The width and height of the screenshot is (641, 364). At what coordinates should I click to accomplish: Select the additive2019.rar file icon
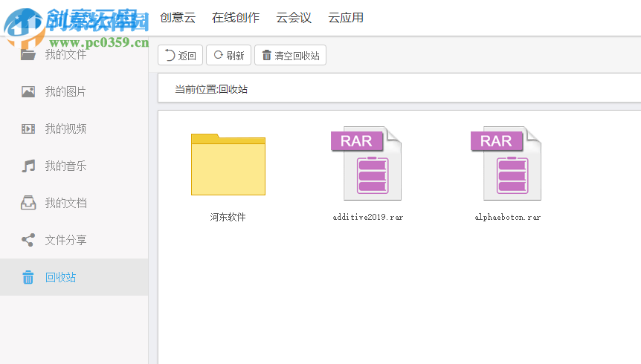pos(367,163)
